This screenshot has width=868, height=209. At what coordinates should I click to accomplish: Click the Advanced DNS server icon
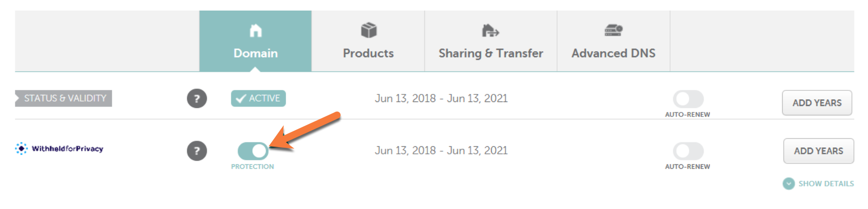(x=613, y=31)
